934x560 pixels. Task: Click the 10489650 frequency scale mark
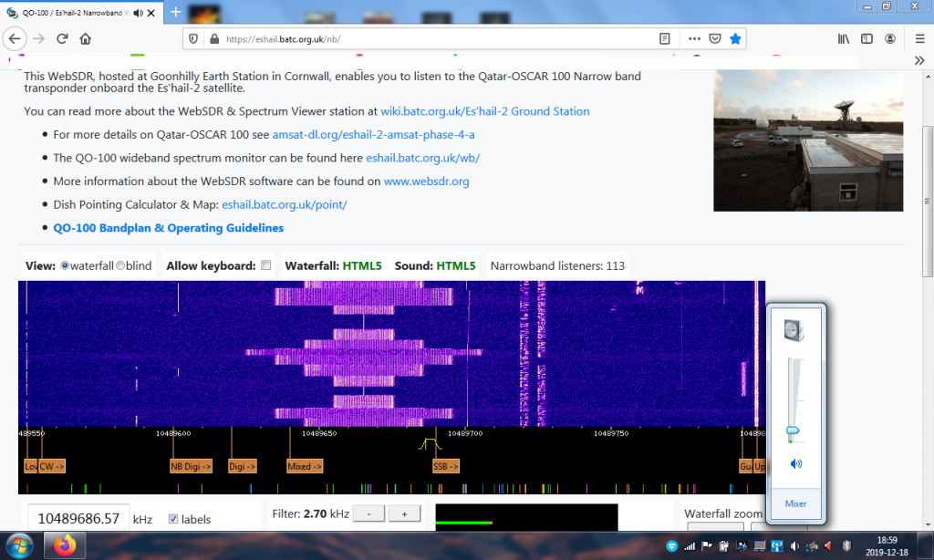(x=319, y=433)
